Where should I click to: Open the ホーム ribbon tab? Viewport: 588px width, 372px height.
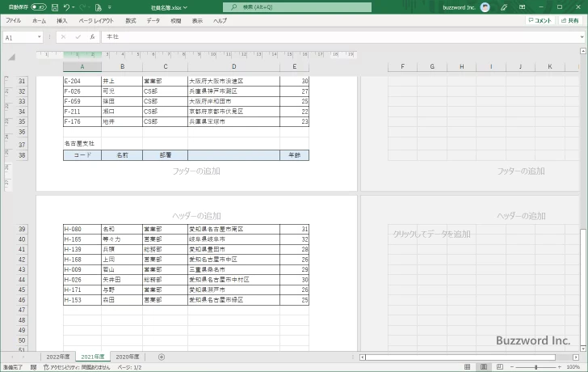click(39, 21)
